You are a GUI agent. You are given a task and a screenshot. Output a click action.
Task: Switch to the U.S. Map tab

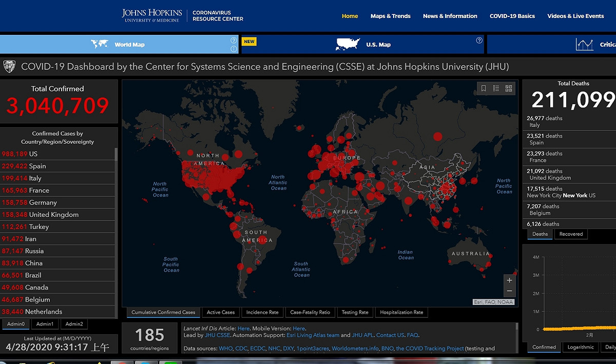pos(362,44)
